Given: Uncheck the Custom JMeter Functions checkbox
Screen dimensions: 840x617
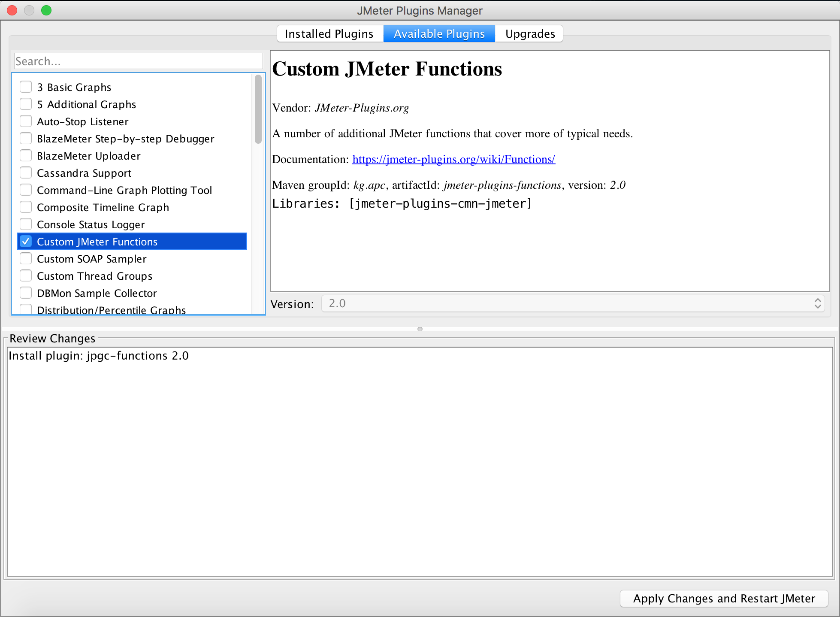Looking at the screenshot, I should point(26,242).
